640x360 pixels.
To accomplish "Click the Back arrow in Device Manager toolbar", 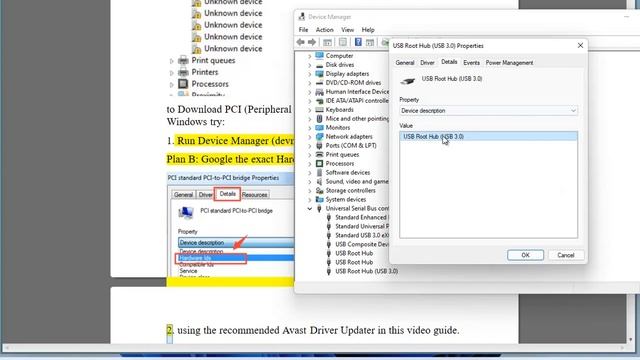I will point(300,42).
